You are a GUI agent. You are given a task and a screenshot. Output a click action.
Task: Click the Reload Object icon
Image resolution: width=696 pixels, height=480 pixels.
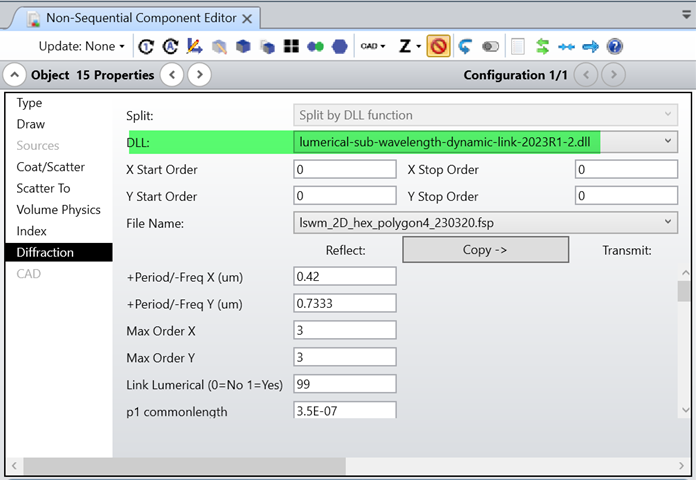pyautogui.click(x=146, y=46)
